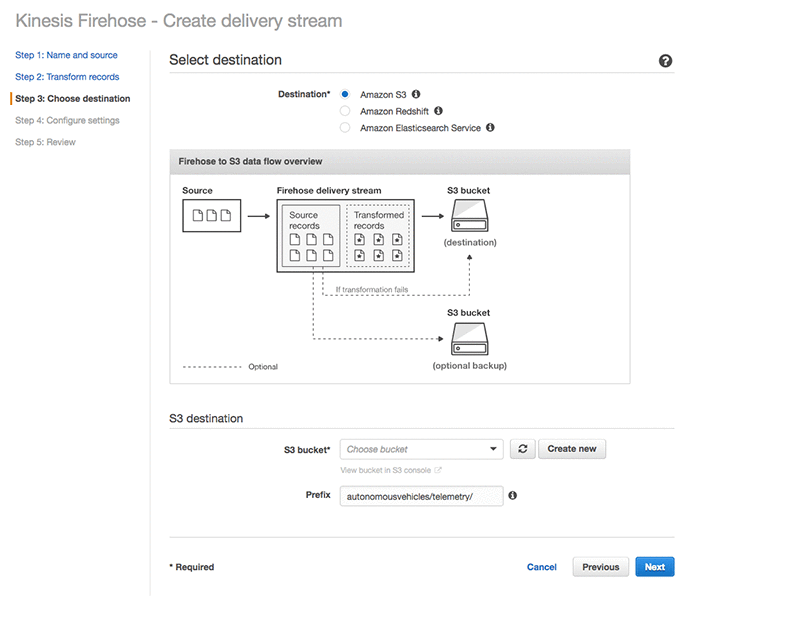Select Amazon S3 radio button
Screen dimensions: 800x640
345,94
